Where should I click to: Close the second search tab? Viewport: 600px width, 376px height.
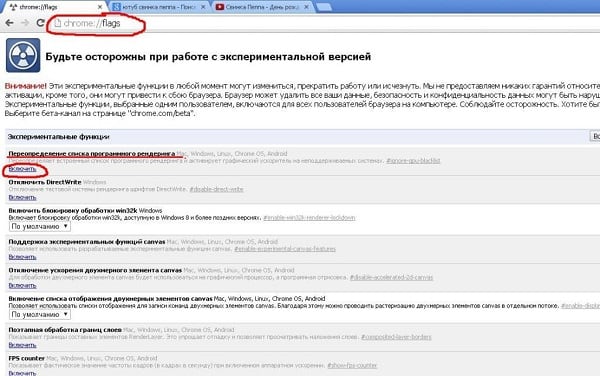(203, 7)
